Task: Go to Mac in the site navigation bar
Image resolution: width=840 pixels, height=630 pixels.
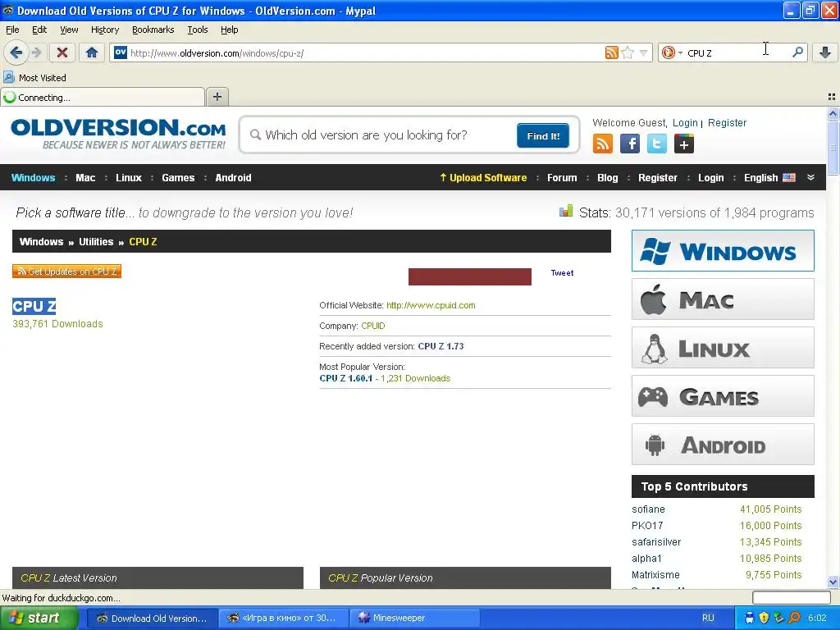Action: 85,177
